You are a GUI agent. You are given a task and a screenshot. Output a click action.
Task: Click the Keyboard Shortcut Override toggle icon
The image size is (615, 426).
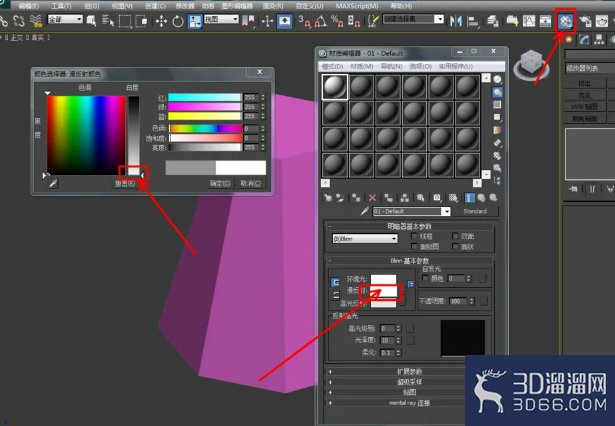click(284, 21)
